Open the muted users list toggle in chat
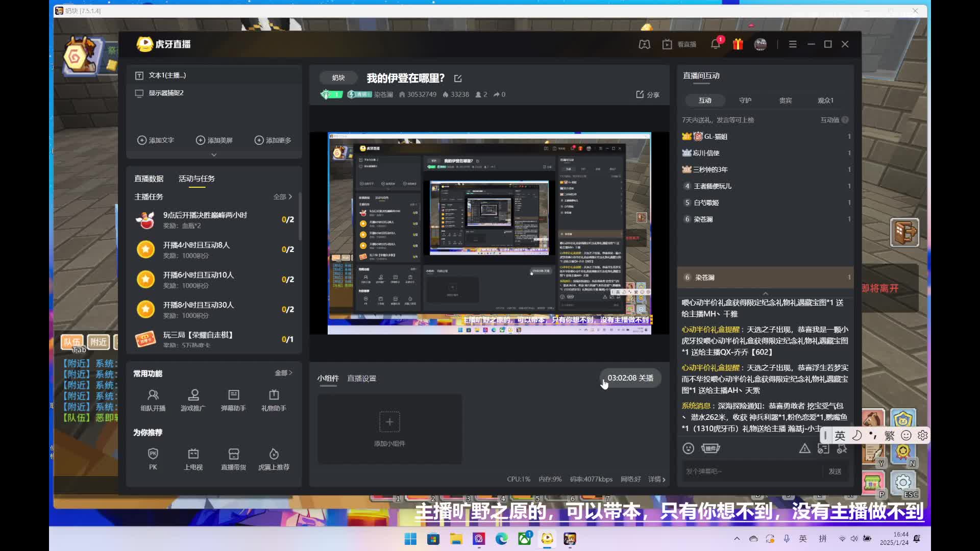The image size is (980, 551). coord(842,448)
